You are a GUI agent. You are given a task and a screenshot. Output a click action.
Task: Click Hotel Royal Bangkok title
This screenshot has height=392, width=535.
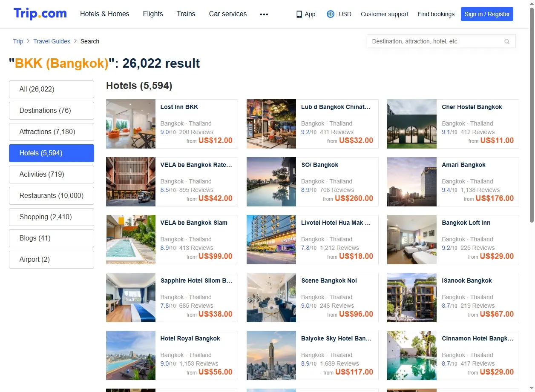[190, 338]
